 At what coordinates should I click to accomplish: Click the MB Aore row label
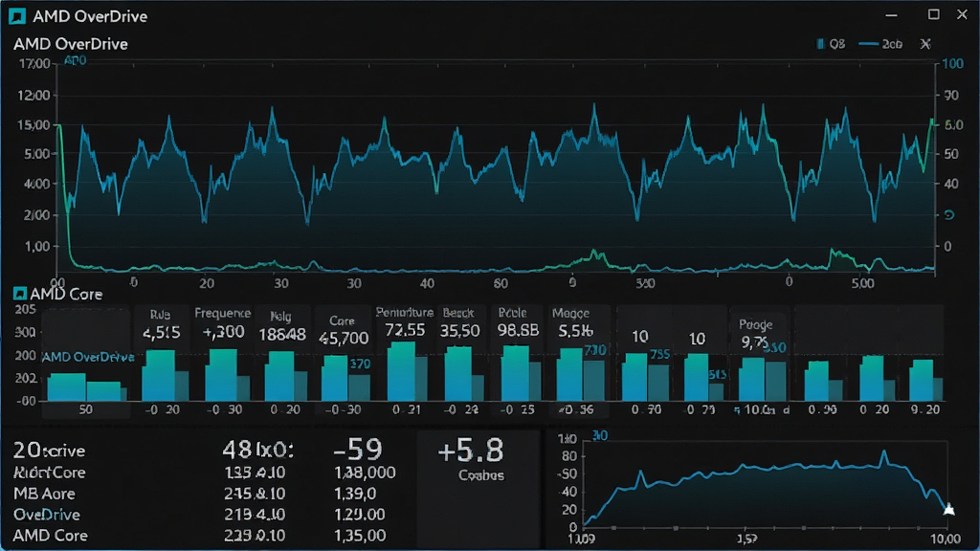pos(44,494)
